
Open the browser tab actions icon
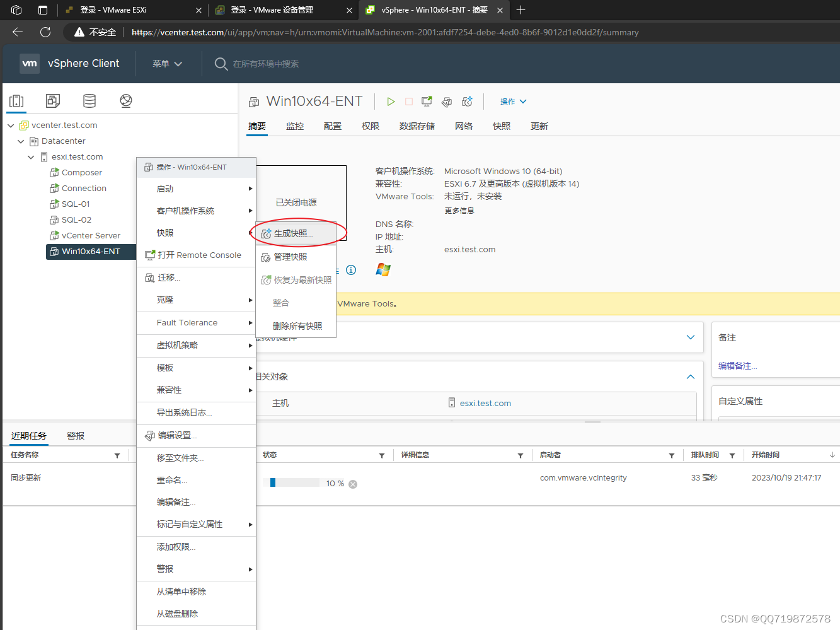43,10
